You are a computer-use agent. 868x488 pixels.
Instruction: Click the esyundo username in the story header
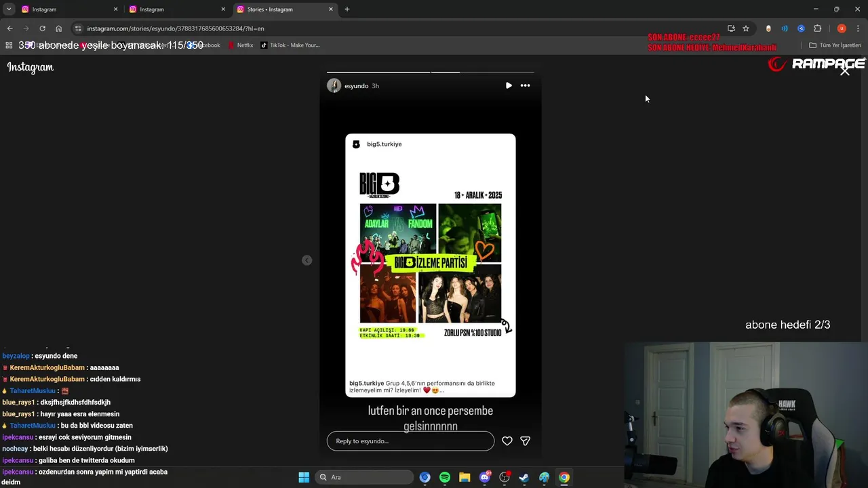click(356, 86)
